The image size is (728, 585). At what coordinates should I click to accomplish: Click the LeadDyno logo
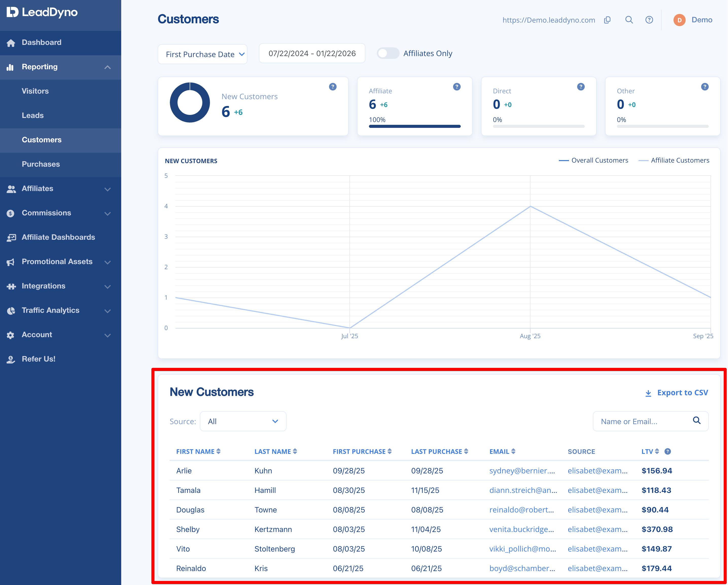[42, 12]
